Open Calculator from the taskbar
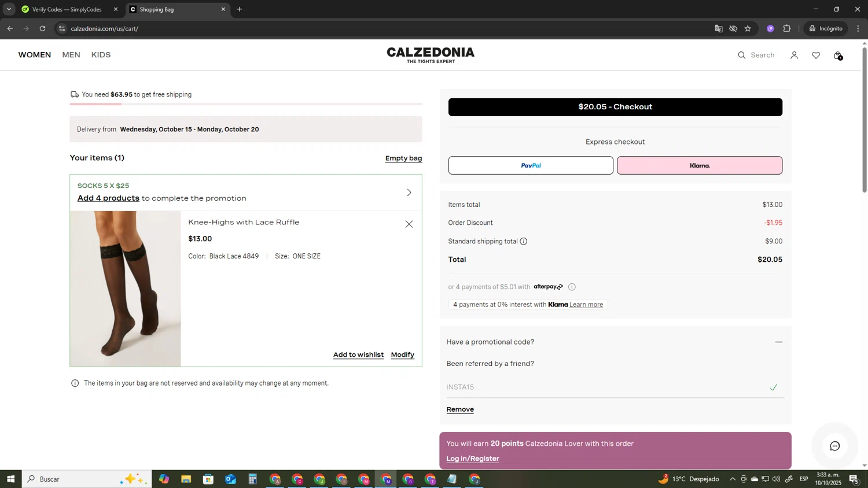This screenshot has width=868, height=488. 252,479
